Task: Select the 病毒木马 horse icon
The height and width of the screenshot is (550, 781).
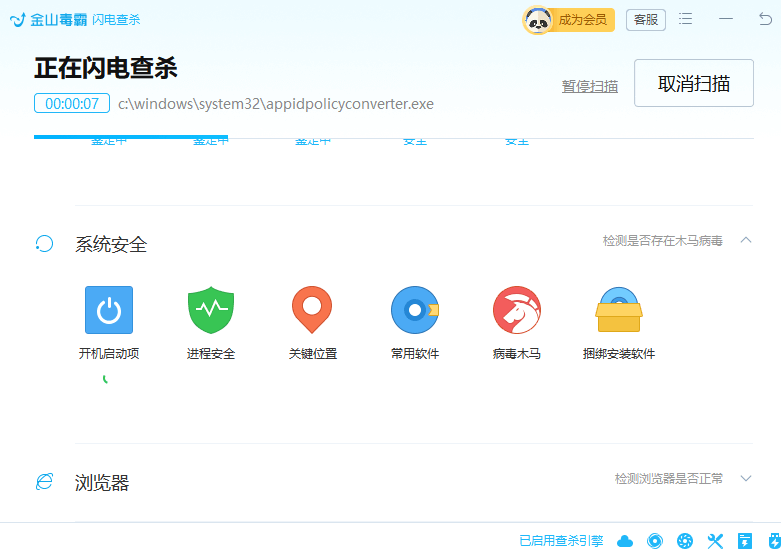Action: pos(517,310)
